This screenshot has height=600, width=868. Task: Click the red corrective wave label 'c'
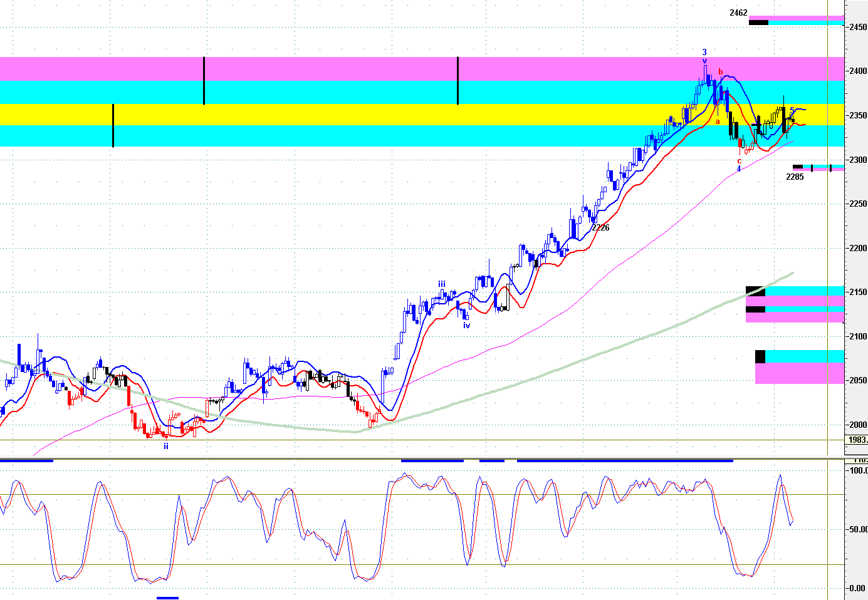point(739,161)
